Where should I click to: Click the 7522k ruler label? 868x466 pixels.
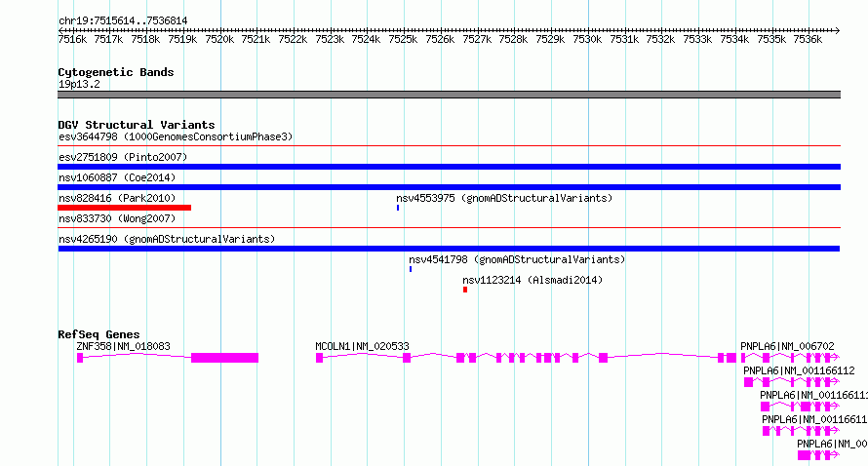coord(293,39)
